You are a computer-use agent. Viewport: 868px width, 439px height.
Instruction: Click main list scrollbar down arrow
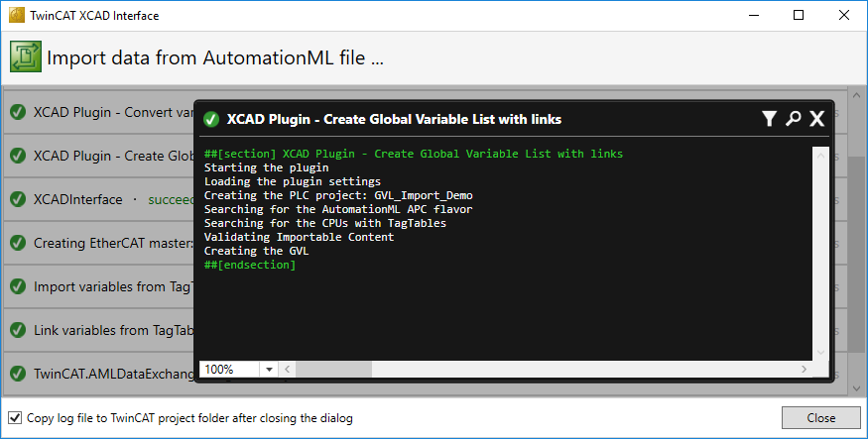(x=857, y=388)
